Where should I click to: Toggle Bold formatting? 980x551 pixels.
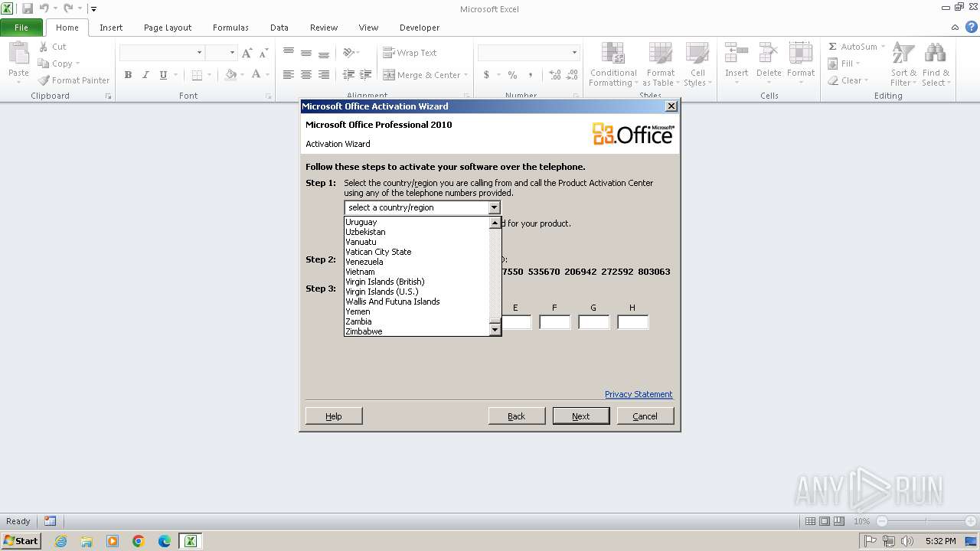point(128,75)
